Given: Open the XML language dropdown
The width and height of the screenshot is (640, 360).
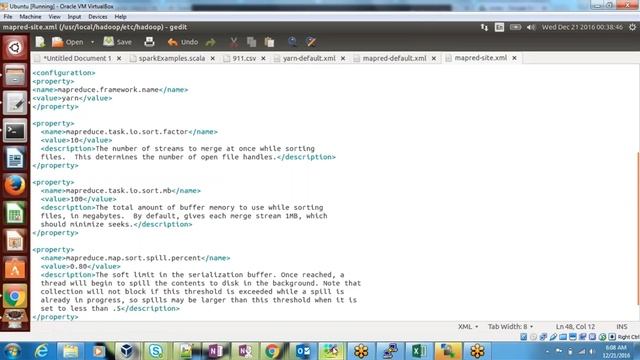Looking at the screenshot, I should coord(468,327).
